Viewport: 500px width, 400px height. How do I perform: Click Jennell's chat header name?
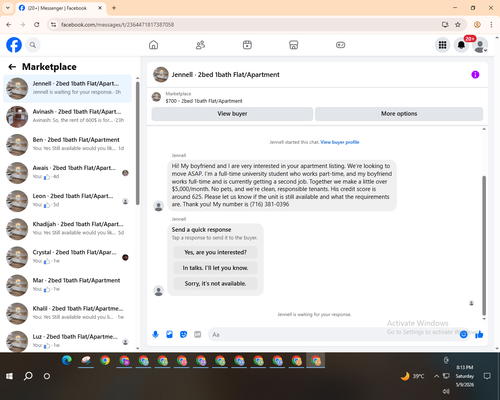coord(226,75)
